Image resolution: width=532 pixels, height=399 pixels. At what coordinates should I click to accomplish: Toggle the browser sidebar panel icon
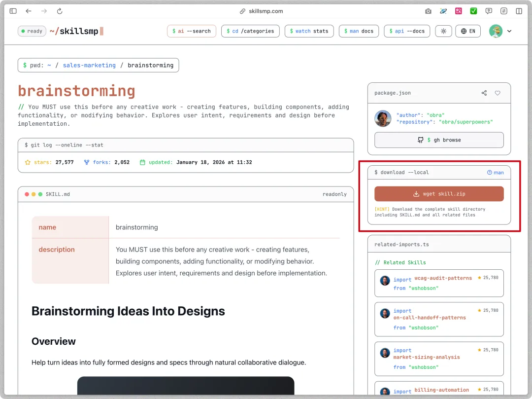tap(13, 11)
